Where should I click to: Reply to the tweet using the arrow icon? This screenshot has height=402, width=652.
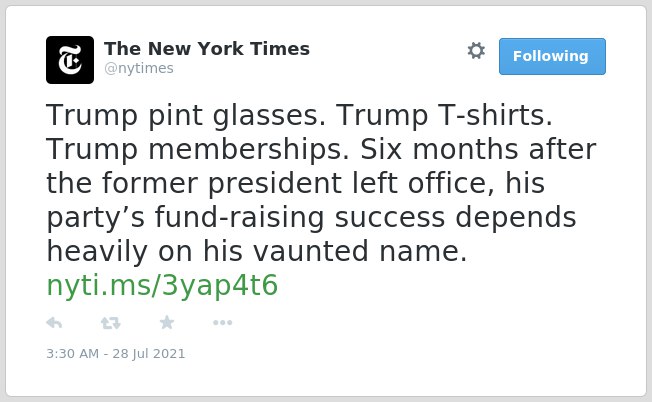click(x=54, y=323)
